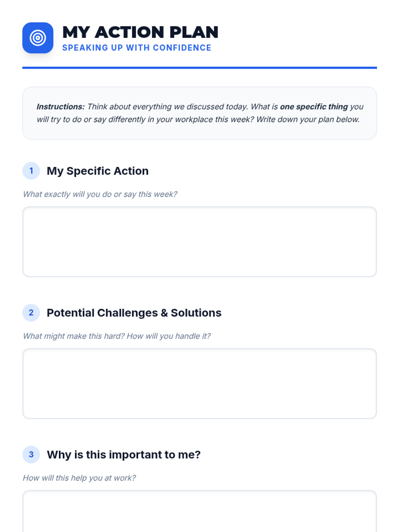Viewport: 399px width, 532px height.
Task: Click the My Specific Action heading
Action: [98, 171]
